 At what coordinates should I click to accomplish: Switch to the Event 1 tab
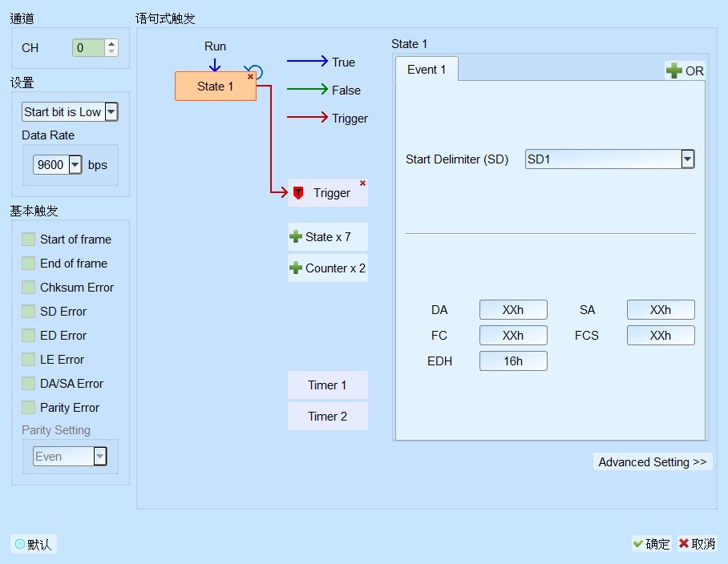(x=427, y=70)
